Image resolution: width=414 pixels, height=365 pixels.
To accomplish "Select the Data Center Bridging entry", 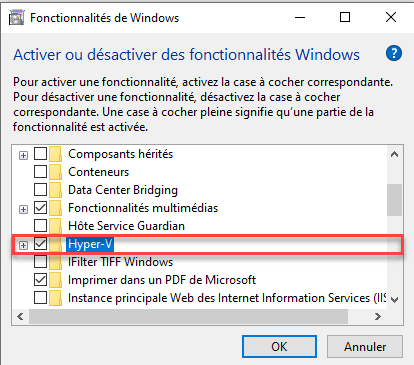I will (x=123, y=190).
